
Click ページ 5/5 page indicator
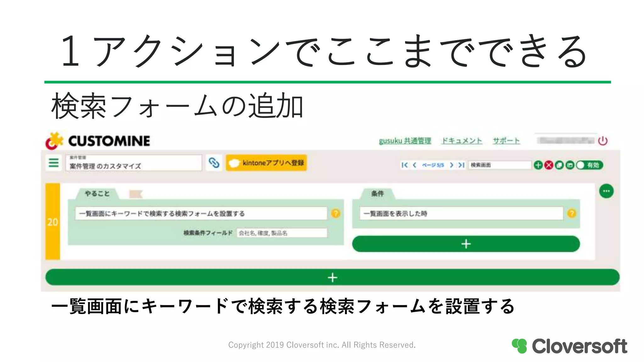coord(433,165)
